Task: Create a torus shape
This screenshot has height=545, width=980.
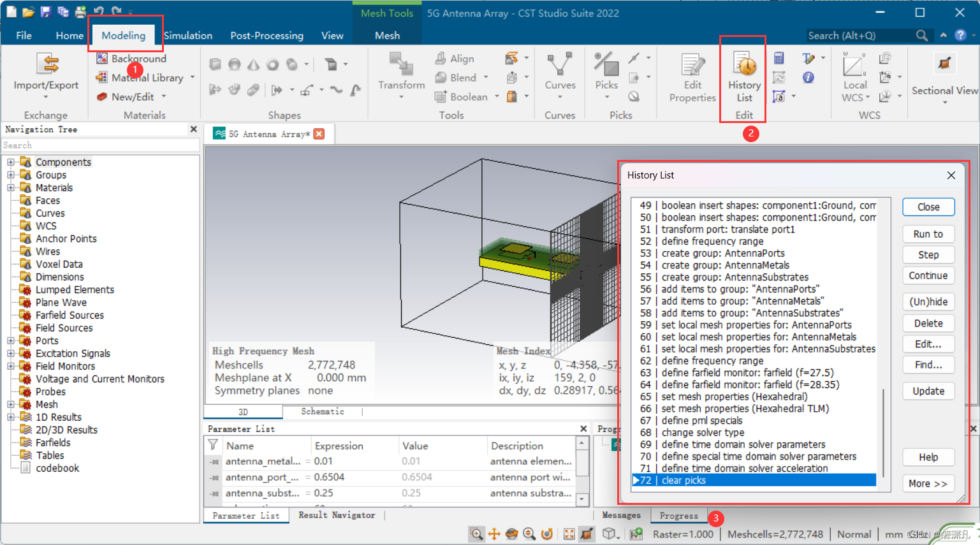Action: click(273, 64)
